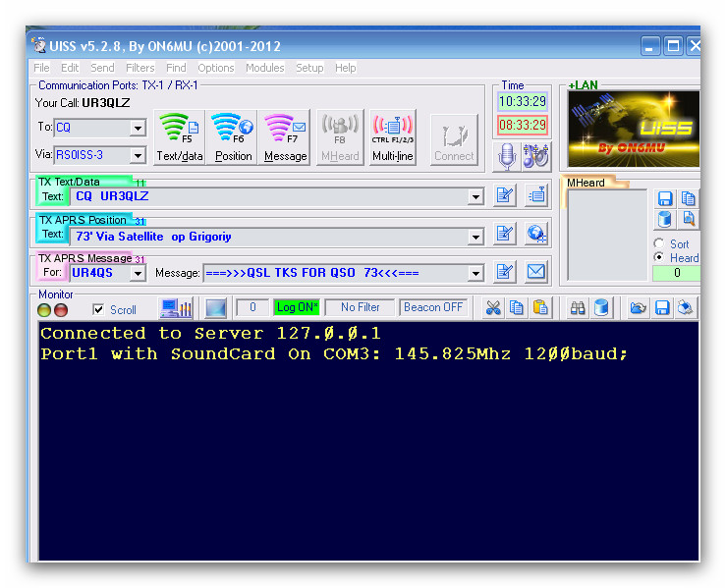This screenshot has height=588, width=726.
Task: Click the F6 Position transmit icon
Action: [234, 136]
